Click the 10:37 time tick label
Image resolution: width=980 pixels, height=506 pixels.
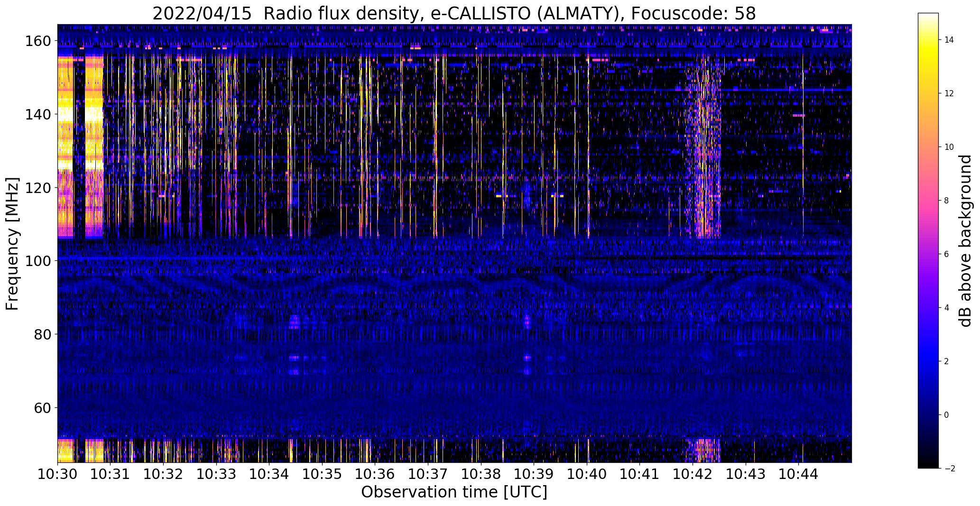point(428,474)
